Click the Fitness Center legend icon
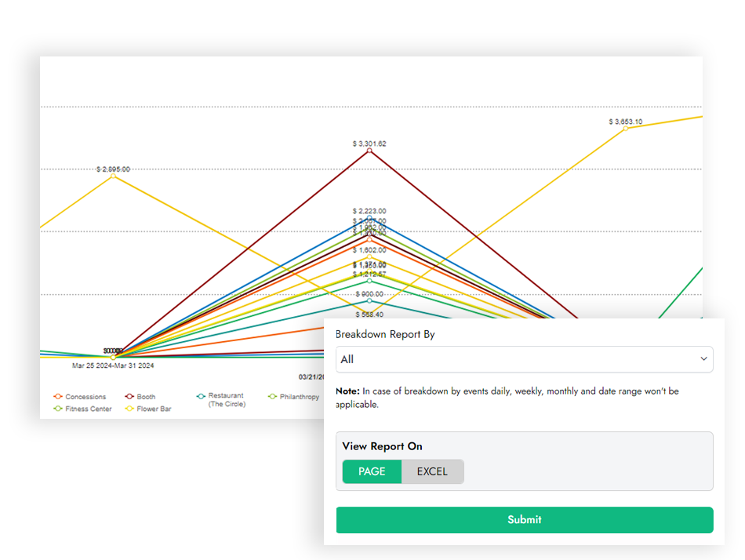 pyautogui.click(x=57, y=409)
